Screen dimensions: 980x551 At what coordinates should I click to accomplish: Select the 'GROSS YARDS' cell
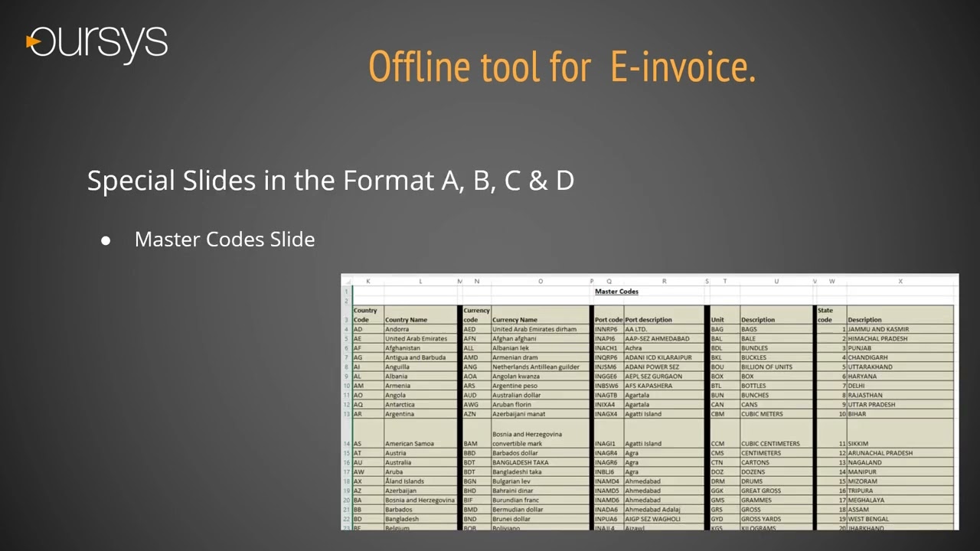point(776,519)
